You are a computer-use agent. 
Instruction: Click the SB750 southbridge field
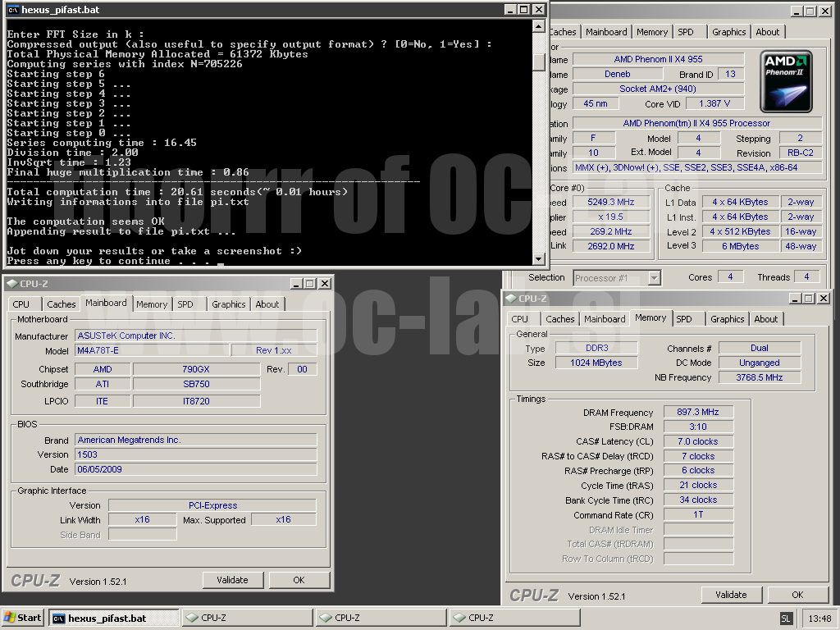pyautogui.click(x=196, y=384)
